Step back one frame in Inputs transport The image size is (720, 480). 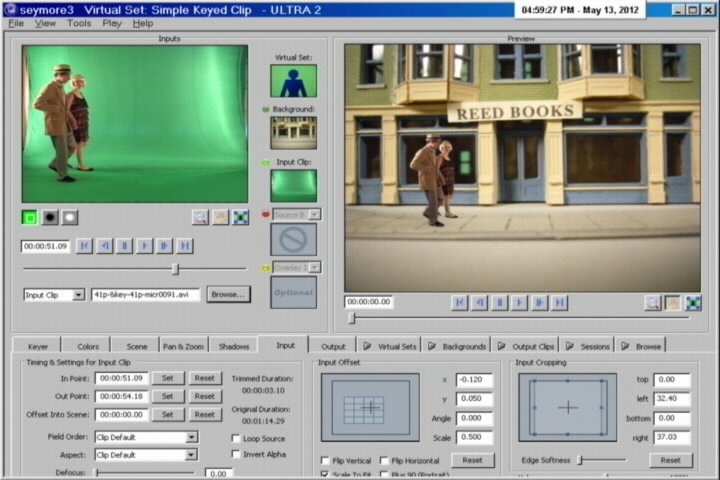pyautogui.click(x=105, y=246)
